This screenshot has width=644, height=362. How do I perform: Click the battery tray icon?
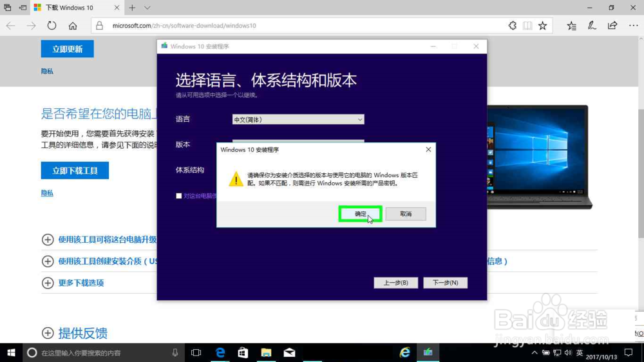[546, 352]
